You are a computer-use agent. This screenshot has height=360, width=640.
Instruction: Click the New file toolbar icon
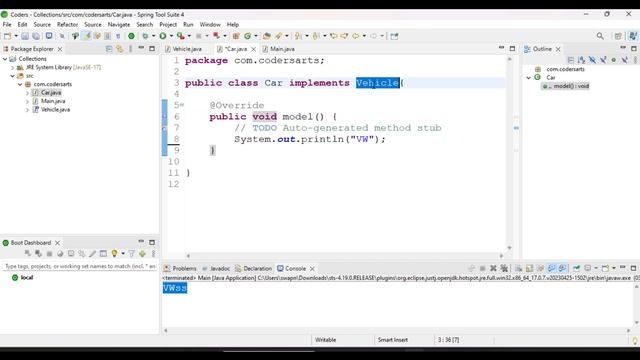click(x=7, y=36)
